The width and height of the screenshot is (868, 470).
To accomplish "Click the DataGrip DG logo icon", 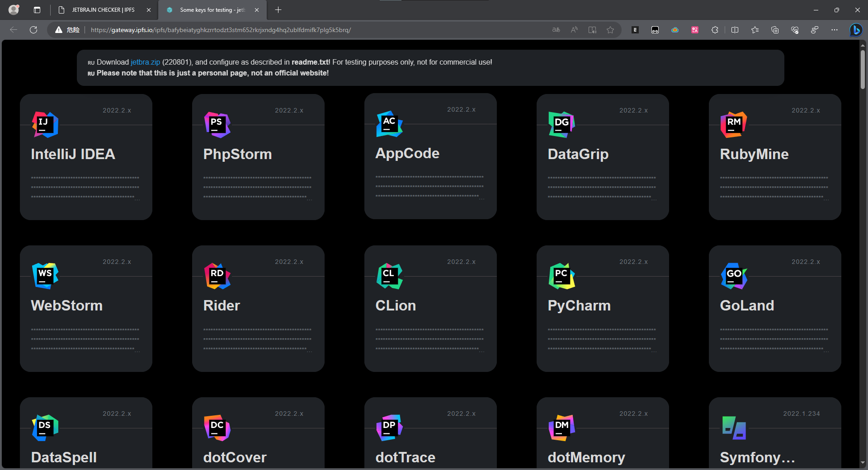I will 561,125.
